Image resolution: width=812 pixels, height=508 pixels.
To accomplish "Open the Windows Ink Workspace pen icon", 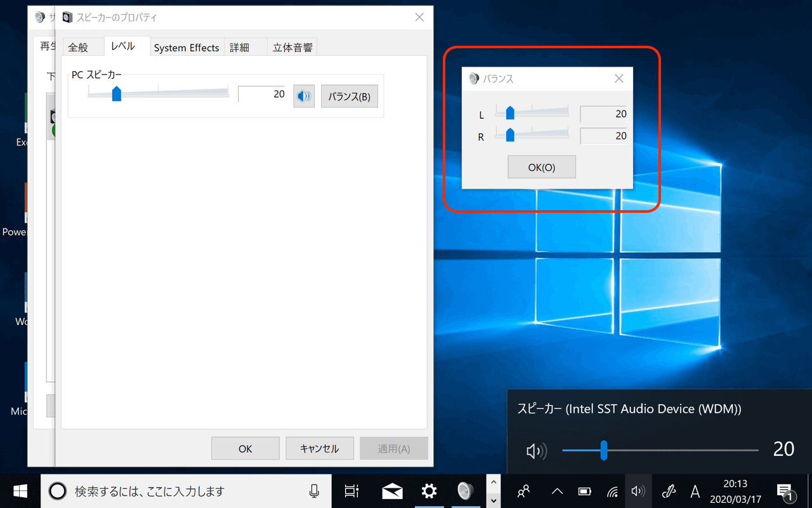I will click(x=668, y=491).
